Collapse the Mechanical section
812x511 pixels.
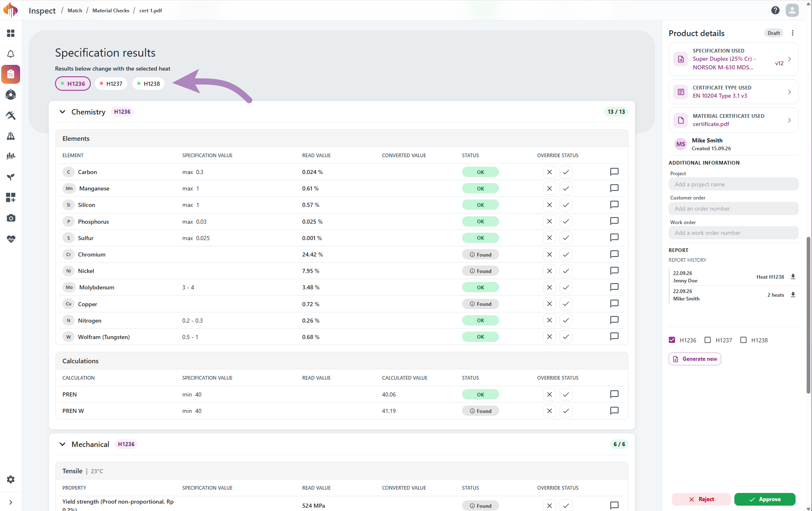coord(62,444)
